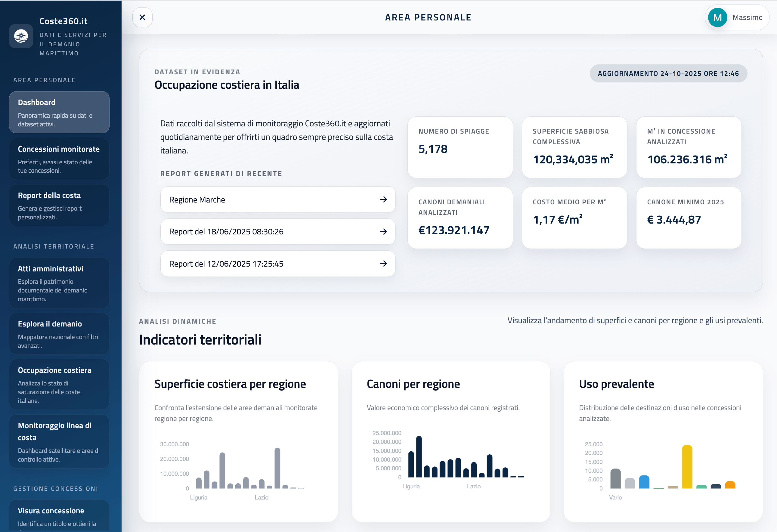The height and width of the screenshot is (532, 777).
Task: Open Monitoraggio linea di costa
Action: (59, 441)
